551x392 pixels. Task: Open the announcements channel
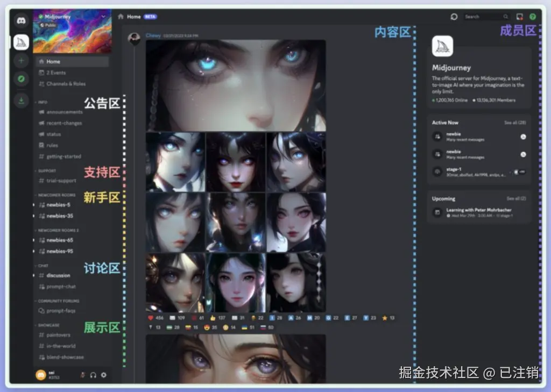(72, 112)
